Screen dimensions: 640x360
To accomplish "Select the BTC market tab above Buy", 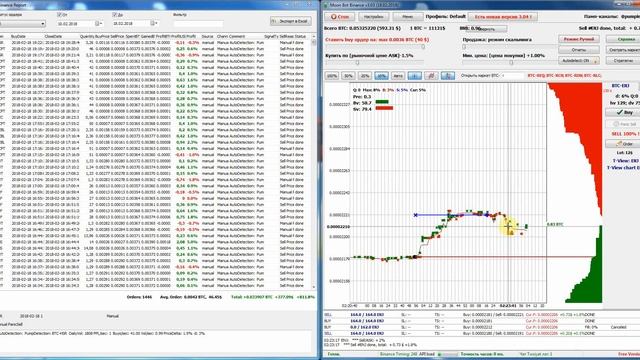I will (x=620, y=86).
